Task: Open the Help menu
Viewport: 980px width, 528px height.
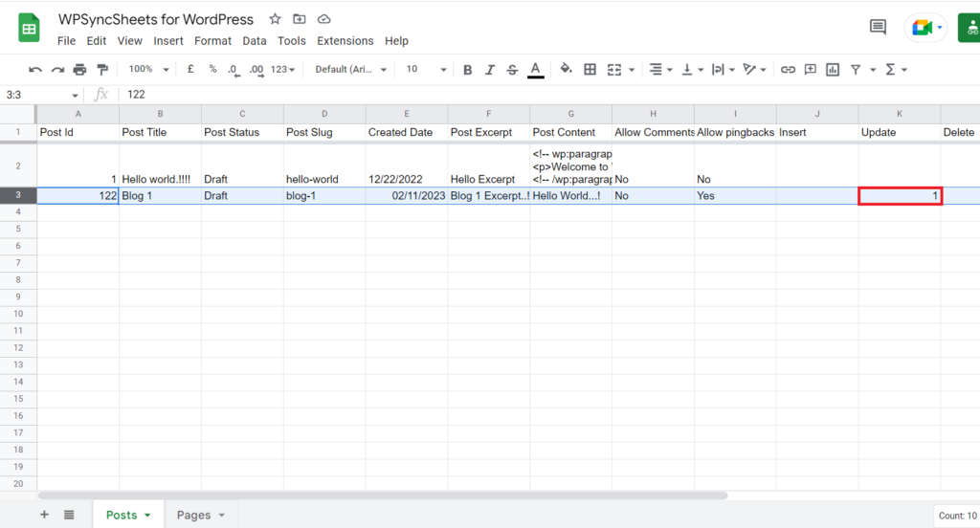Action: point(396,40)
